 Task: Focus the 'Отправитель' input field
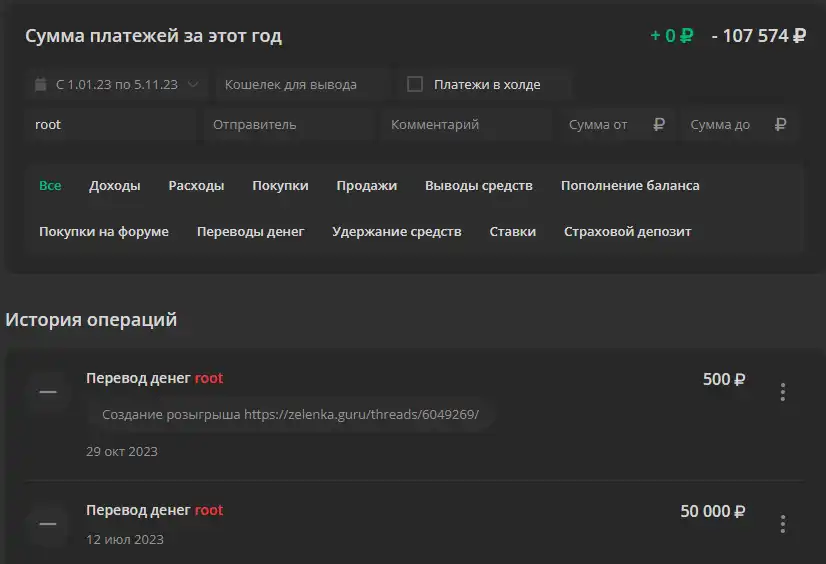pos(288,125)
